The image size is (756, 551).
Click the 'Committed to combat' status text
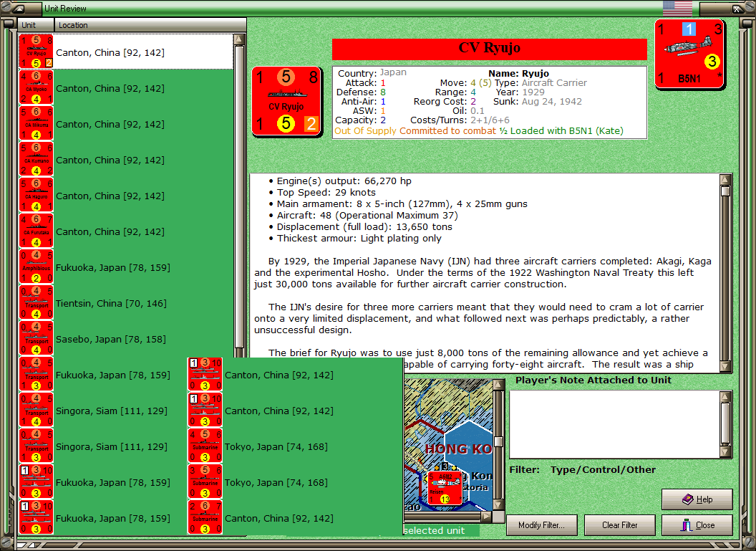[x=447, y=130]
